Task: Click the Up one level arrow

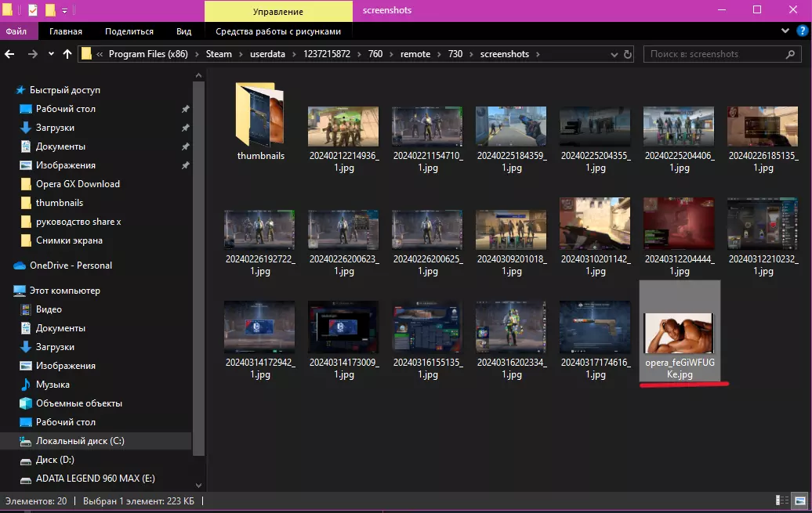Action: pyautogui.click(x=67, y=54)
